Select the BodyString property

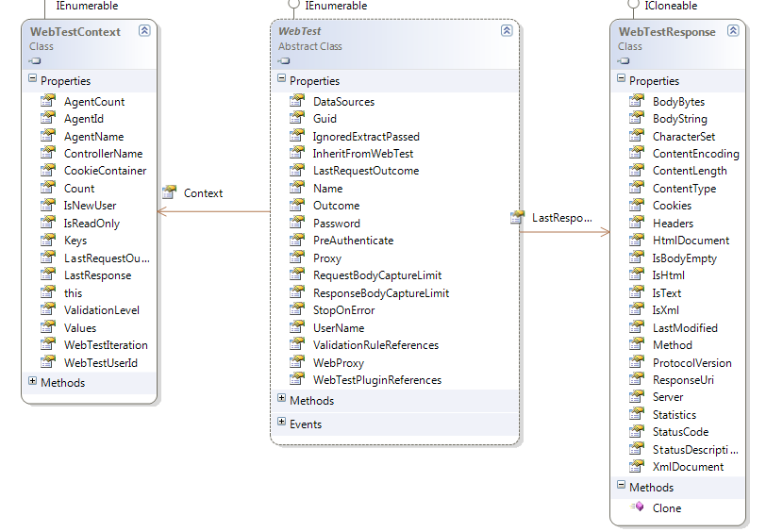pos(679,119)
